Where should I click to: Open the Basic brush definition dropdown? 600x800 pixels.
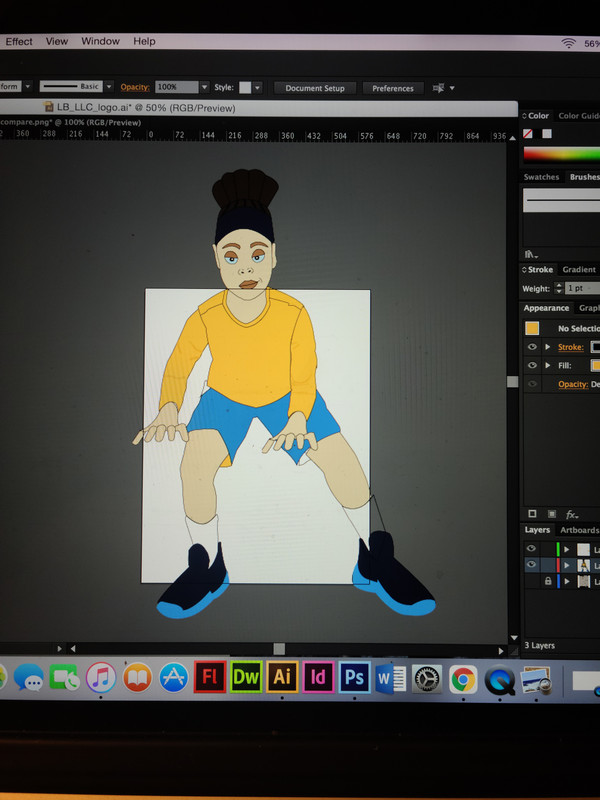[x=109, y=87]
